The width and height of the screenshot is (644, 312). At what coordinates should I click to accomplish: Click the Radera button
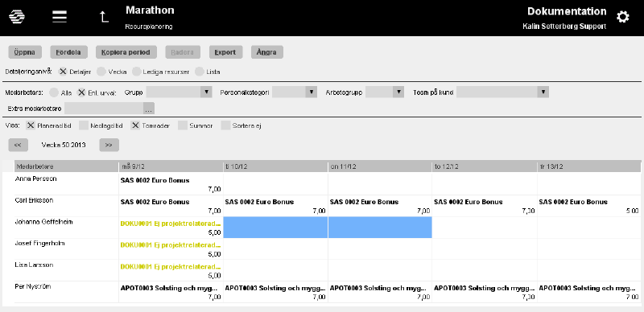click(183, 52)
